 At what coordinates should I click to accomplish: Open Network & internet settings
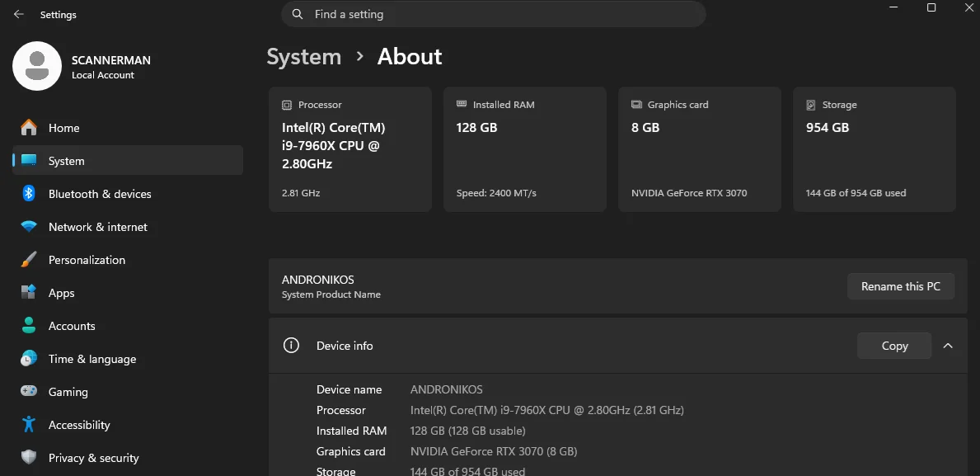tap(128, 227)
